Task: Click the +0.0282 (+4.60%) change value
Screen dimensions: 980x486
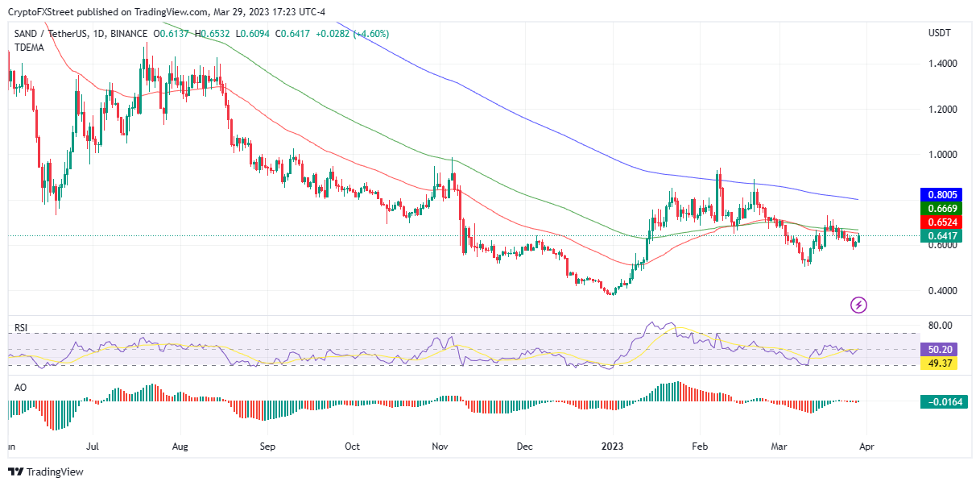Action: (x=354, y=34)
